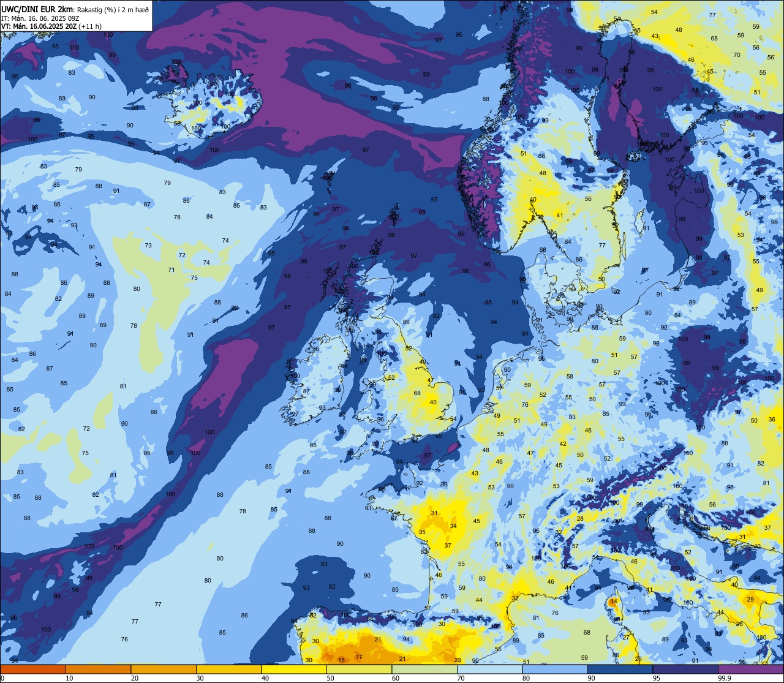Click the humidity value "17" over Spain
Screen dimensions: 784x683
359,657
